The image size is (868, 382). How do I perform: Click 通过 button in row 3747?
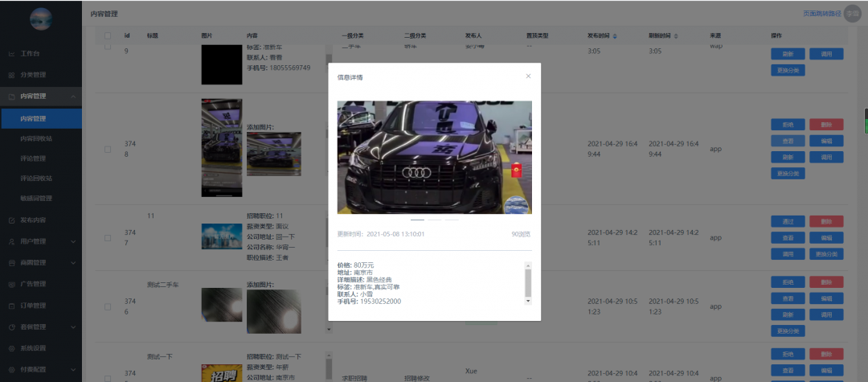788,221
